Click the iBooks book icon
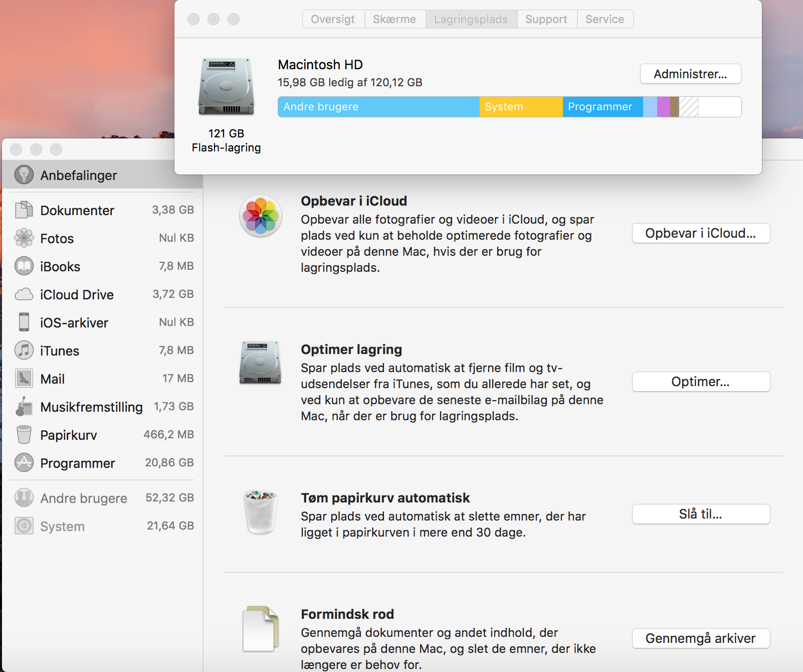This screenshot has height=672, width=803. click(x=24, y=266)
